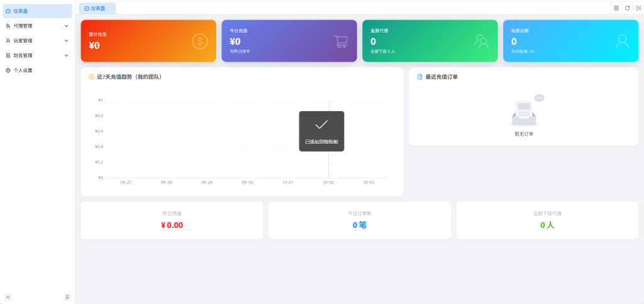
Task: Click the refresh icon in top bar
Action: pos(627,8)
